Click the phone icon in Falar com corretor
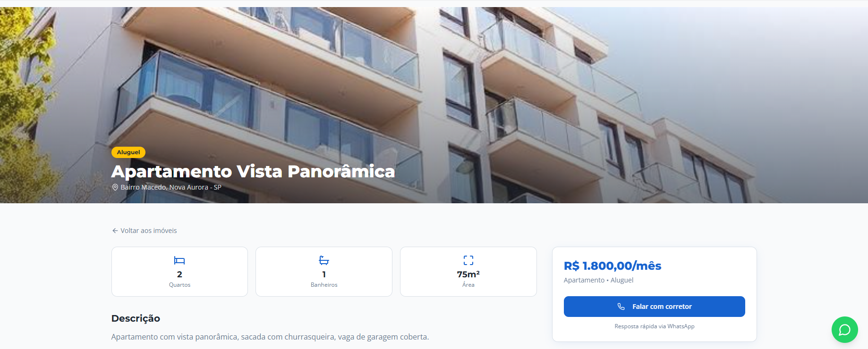 coord(621,307)
